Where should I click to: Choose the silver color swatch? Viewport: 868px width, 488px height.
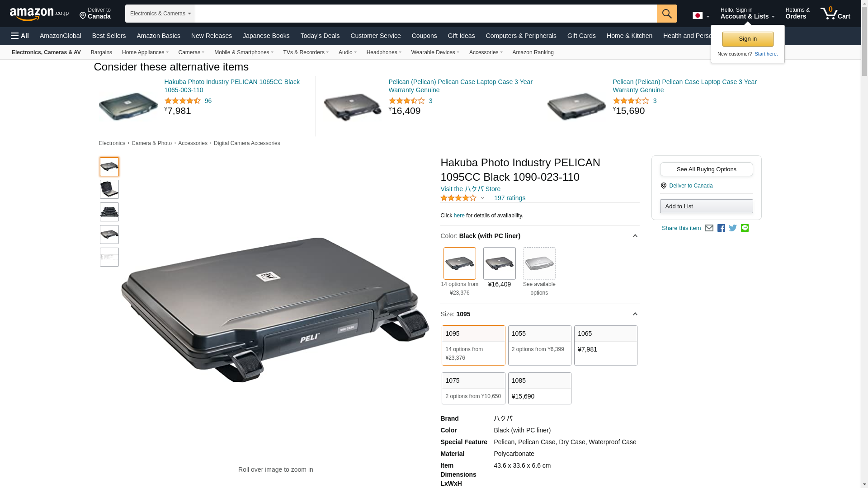[x=539, y=263]
